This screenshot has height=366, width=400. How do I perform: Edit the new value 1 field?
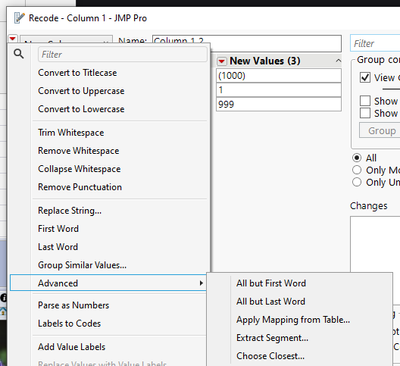279,90
